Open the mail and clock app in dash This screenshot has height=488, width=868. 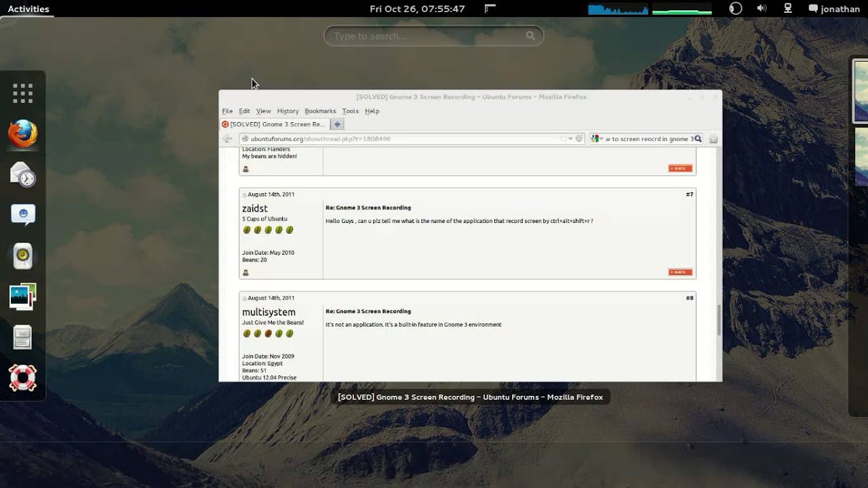coord(22,174)
